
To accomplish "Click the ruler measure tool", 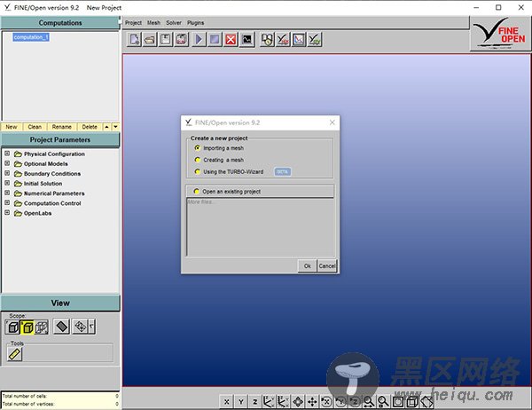I will coord(14,354).
